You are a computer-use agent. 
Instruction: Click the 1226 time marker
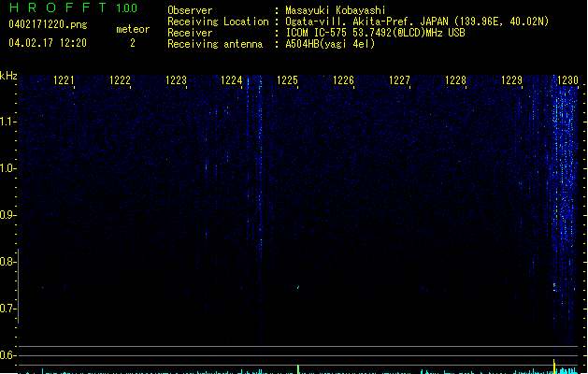(x=343, y=80)
